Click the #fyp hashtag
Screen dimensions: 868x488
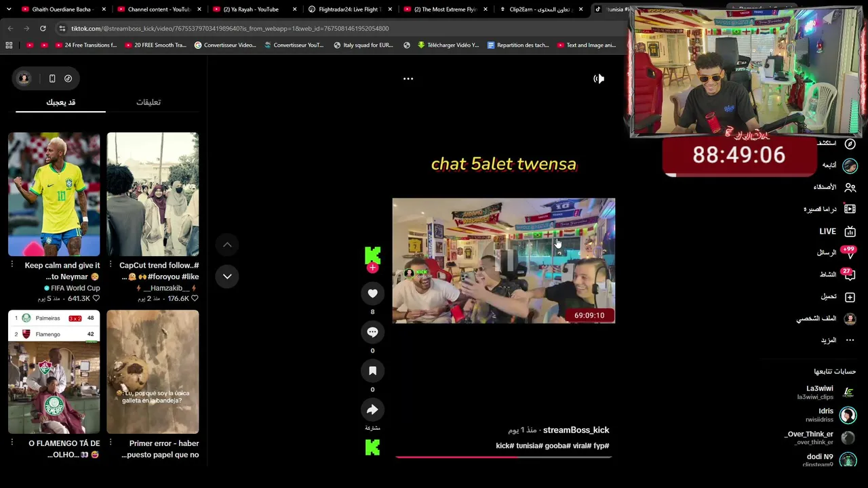602,446
